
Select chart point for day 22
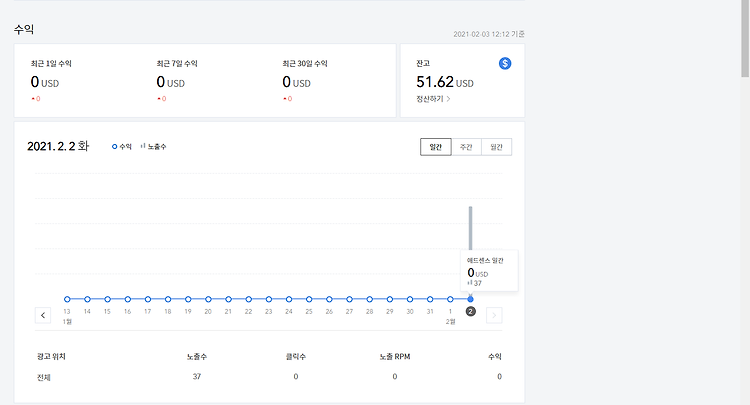[x=248, y=299]
